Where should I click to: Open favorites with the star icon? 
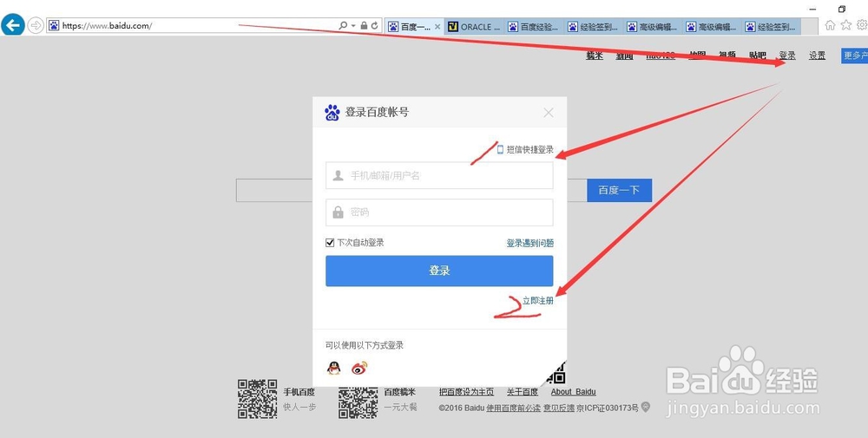click(x=845, y=25)
